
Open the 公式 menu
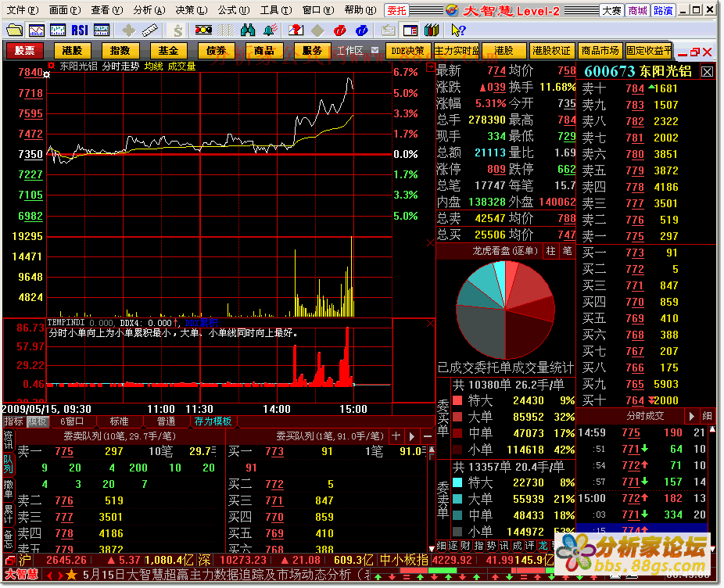click(x=234, y=9)
